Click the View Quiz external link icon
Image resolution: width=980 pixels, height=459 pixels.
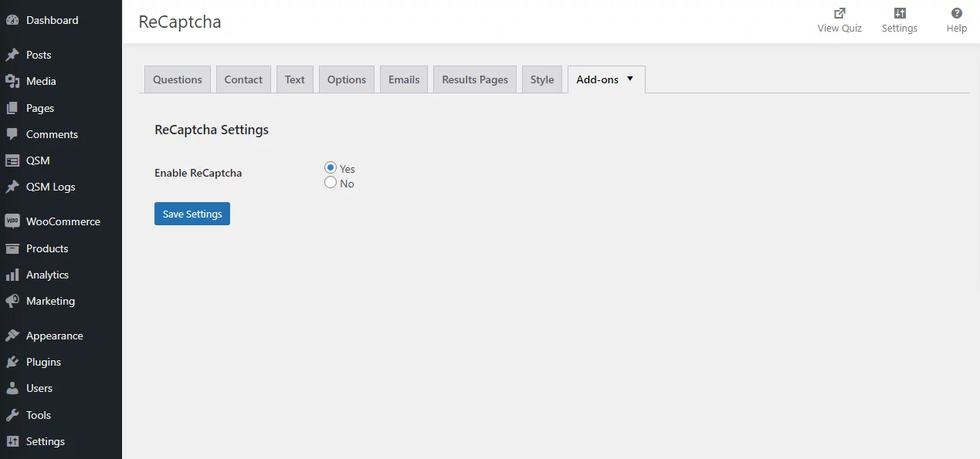(839, 13)
